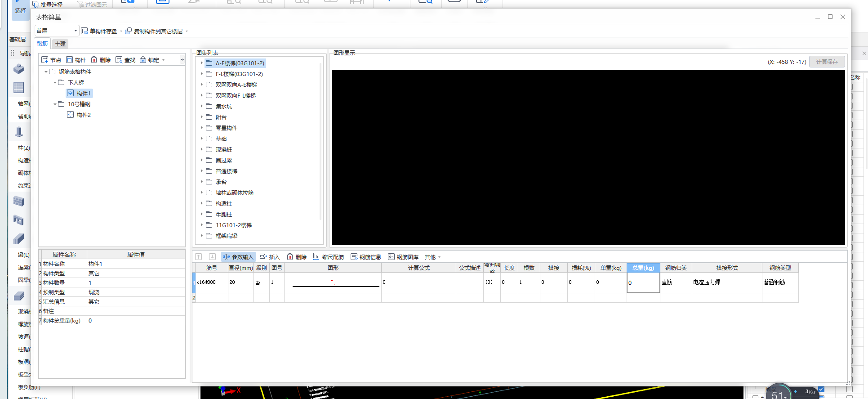
Task: Expand the 构造柱 atlas folder
Action: [201, 203]
